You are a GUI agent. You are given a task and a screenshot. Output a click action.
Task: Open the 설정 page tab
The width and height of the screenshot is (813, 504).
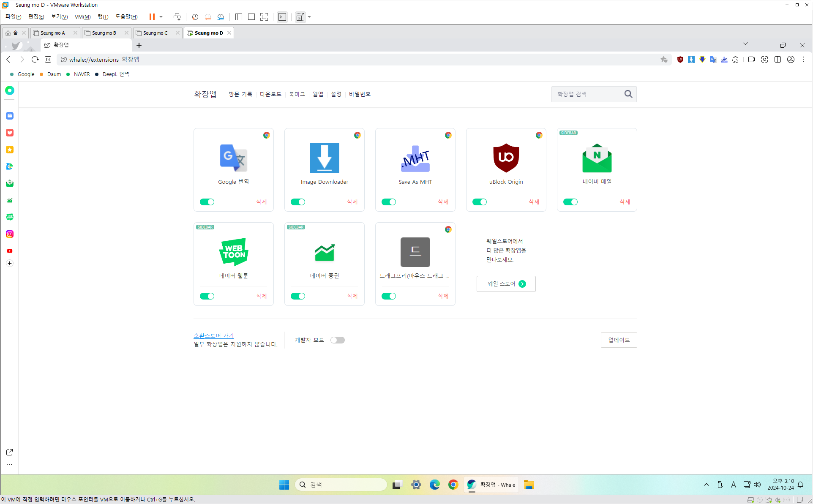point(336,94)
